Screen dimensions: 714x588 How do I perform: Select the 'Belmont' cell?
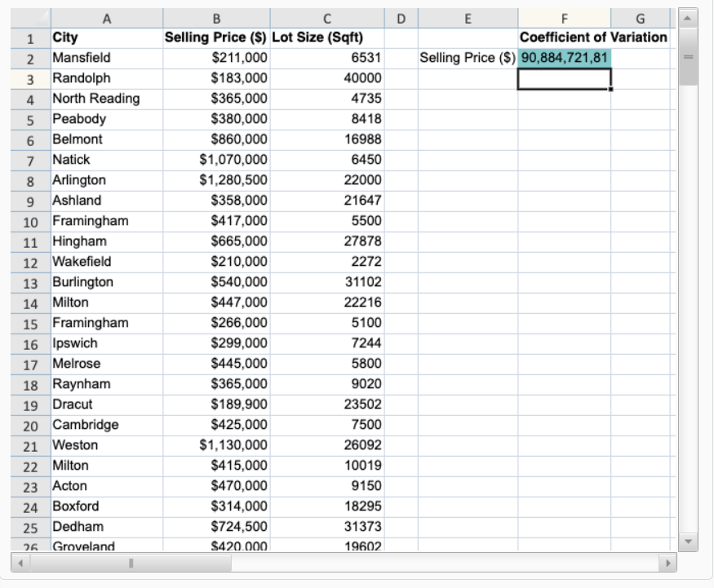(x=107, y=140)
